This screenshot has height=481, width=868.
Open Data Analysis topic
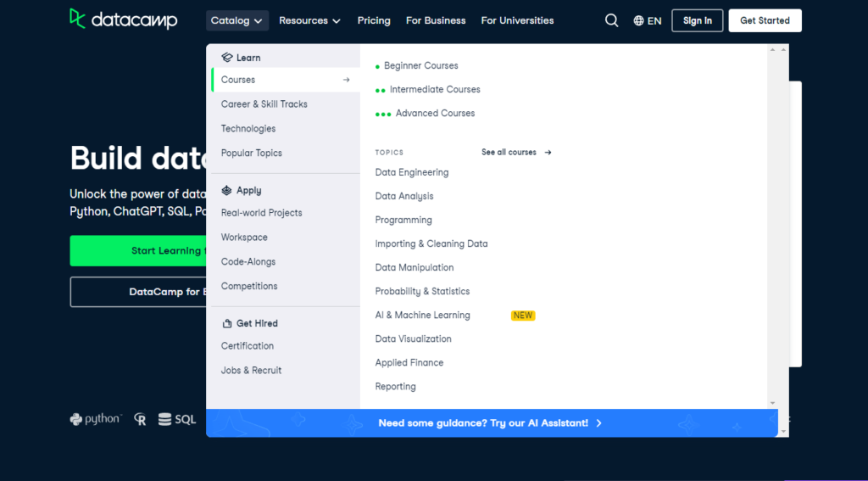(x=404, y=196)
